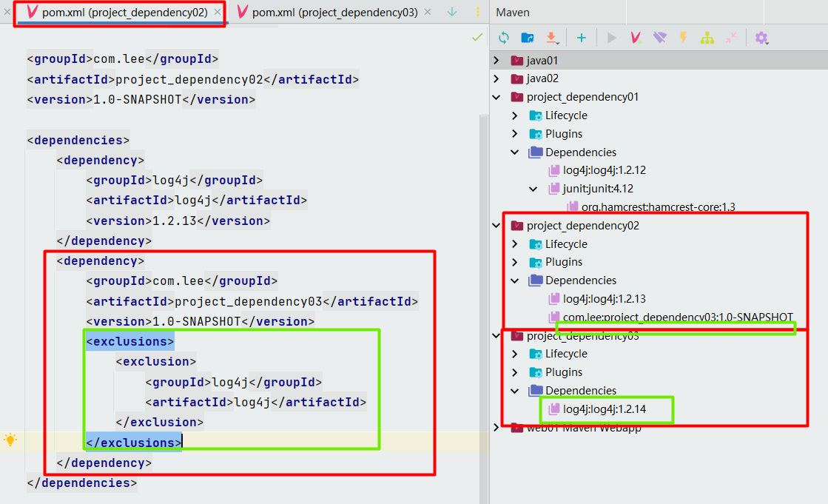Click the closing </exclusions> tag line
828x504 pixels.
(134, 443)
